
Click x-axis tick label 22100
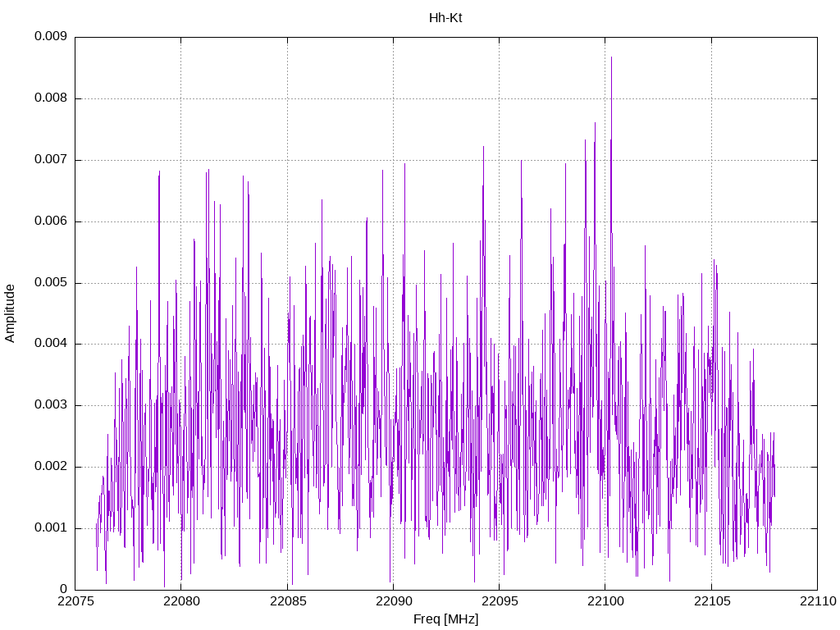[606, 601]
